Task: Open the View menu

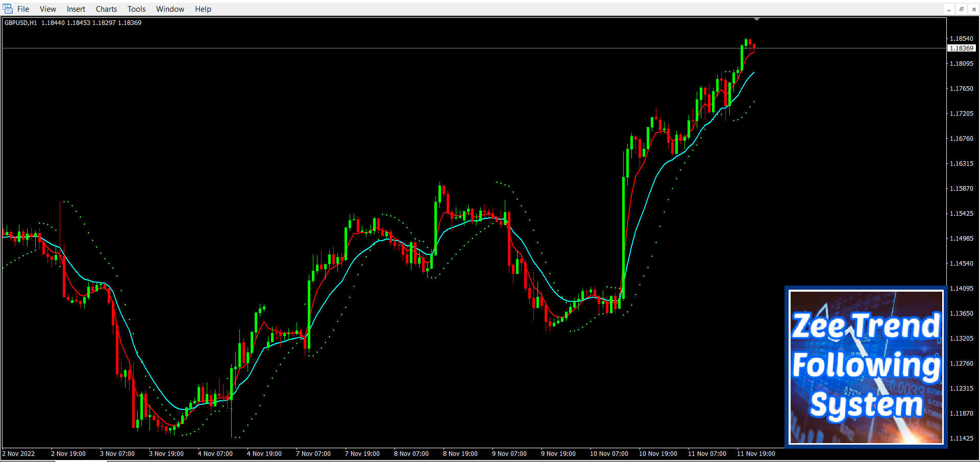Action: click(48, 9)
